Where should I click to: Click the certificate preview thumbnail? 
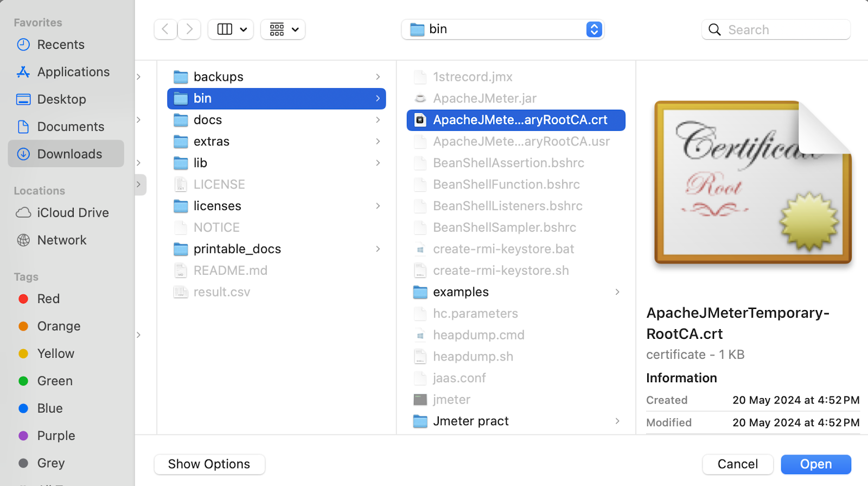[x=753, y=182]
